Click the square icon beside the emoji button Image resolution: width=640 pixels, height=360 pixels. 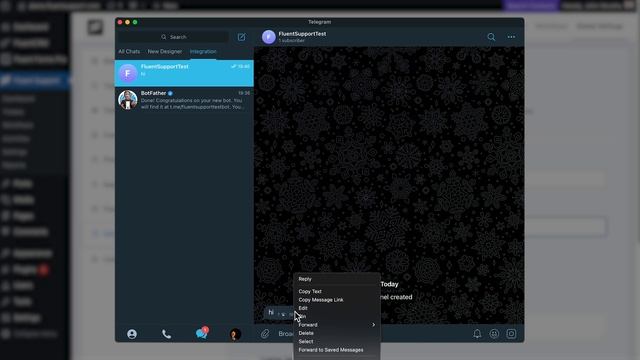[x=511, y=334]
